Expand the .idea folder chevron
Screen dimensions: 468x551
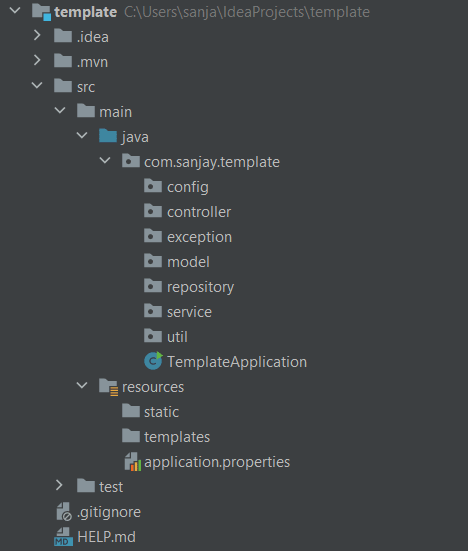click(x=37, y=35)
